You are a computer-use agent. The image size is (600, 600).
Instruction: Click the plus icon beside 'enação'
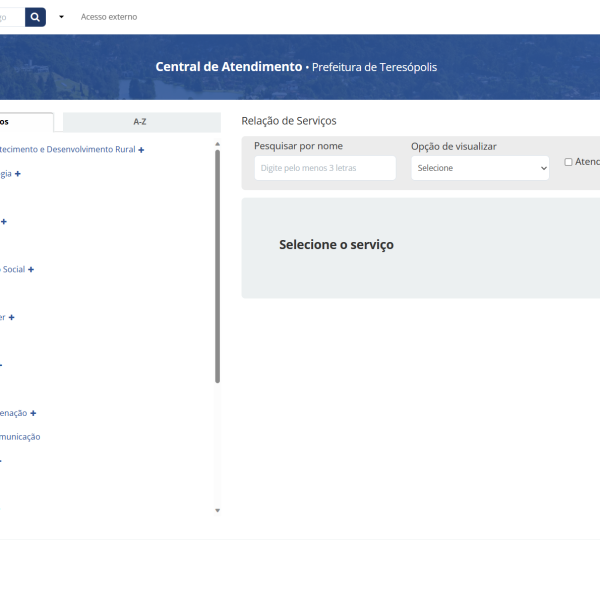tap(33, 413)
